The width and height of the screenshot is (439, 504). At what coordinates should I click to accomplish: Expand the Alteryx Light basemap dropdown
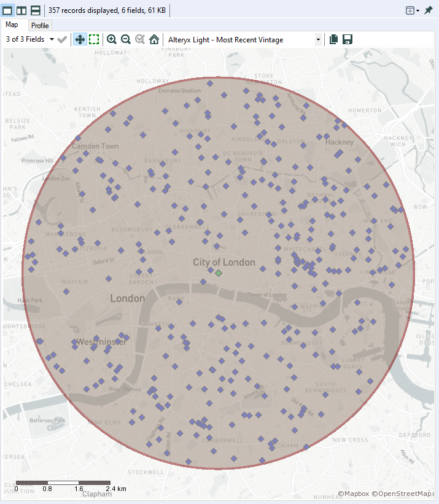click(318, 40)
